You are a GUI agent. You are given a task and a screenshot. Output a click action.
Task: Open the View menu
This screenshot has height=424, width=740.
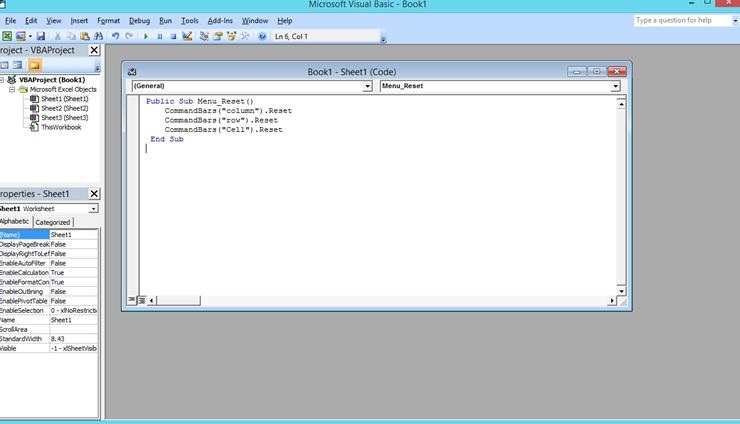54,21
